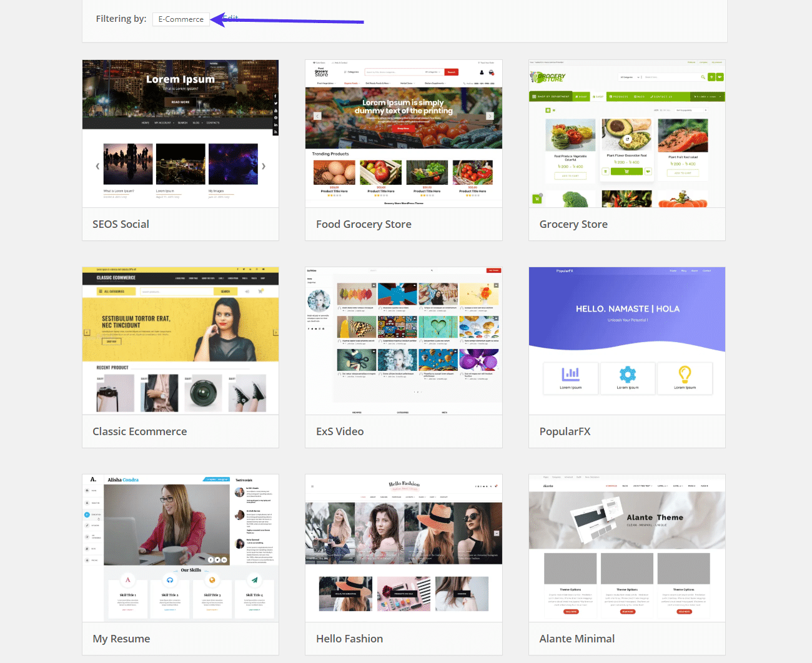Open the My Resume theme screenshot
Image resolution: width=812 pixels, height=663 pixels.
[x=181, y=548]
